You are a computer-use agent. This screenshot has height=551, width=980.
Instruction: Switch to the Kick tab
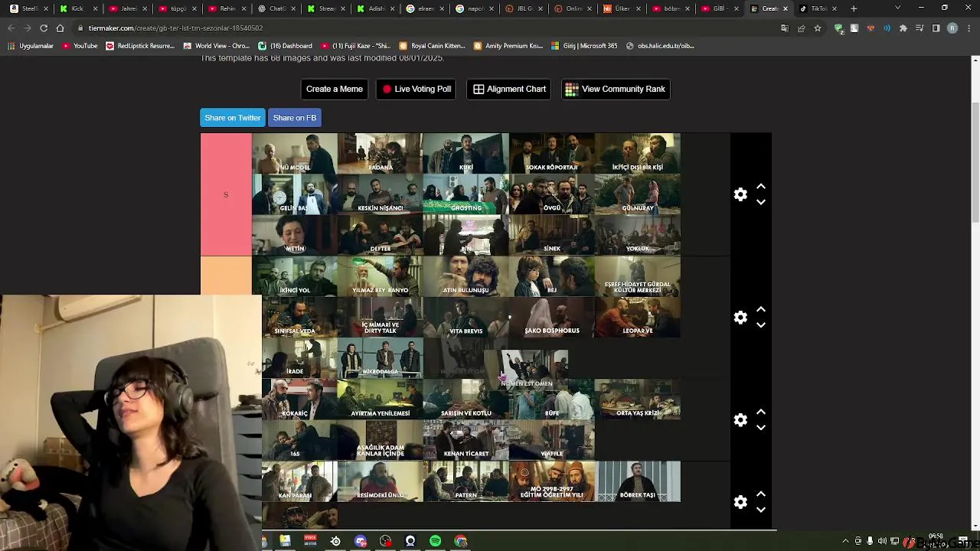[77, 8]
